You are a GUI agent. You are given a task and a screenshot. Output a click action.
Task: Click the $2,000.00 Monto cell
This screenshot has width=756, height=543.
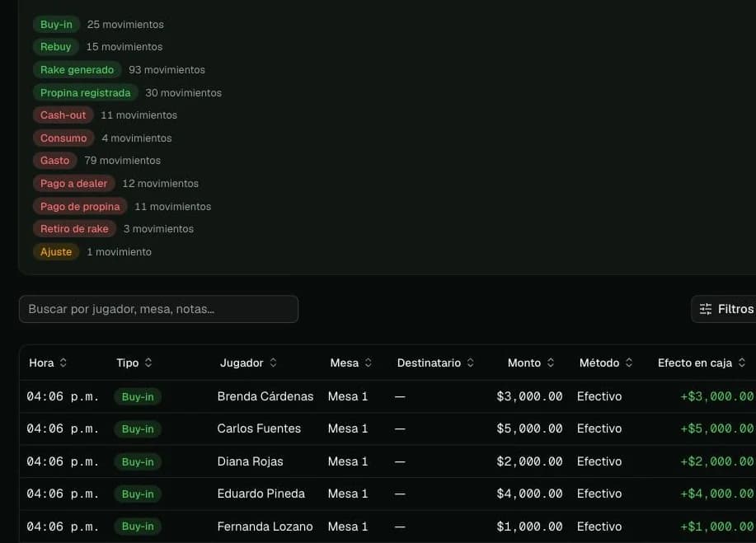(529, 461)
